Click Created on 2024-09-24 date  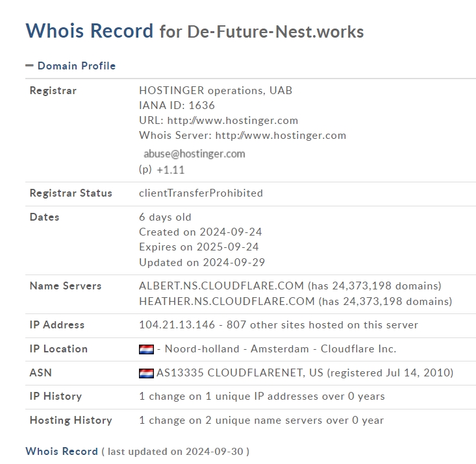[201, 232]
